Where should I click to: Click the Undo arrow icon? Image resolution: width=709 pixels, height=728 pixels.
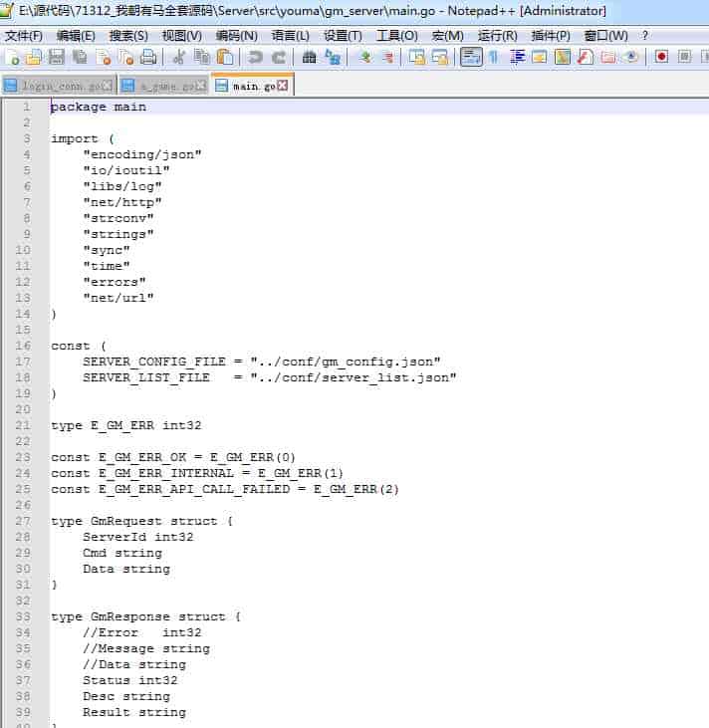(x=256, y=57)
